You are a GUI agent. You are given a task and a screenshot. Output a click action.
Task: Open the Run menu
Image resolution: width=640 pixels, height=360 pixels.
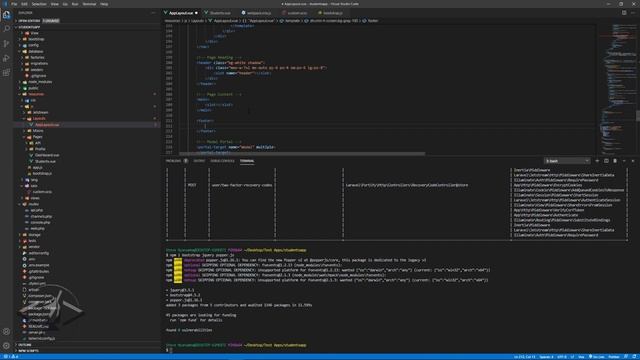tap(75, 4)
